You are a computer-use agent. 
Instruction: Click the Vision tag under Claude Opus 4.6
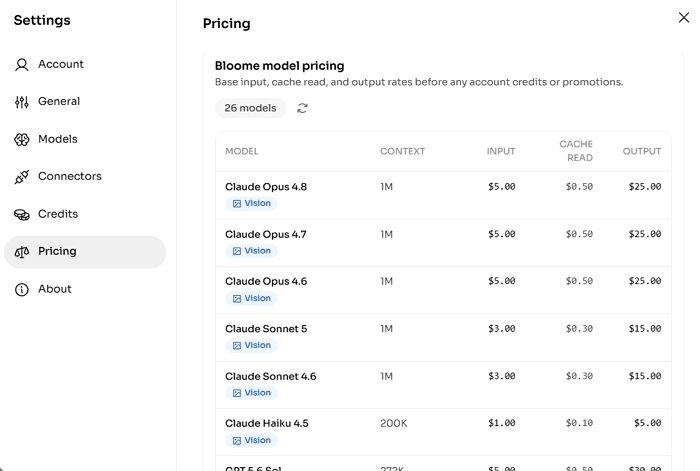[251, 298]
